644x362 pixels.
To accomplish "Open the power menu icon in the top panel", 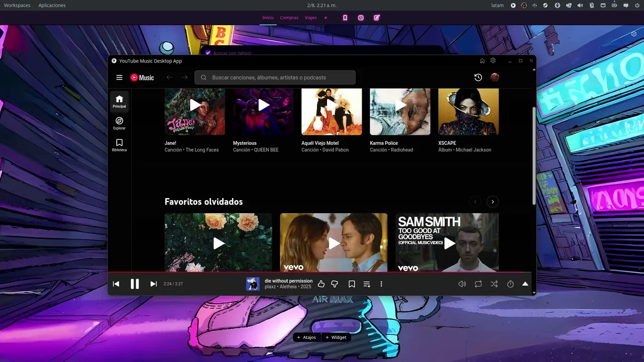I will (x=636, y=6).
